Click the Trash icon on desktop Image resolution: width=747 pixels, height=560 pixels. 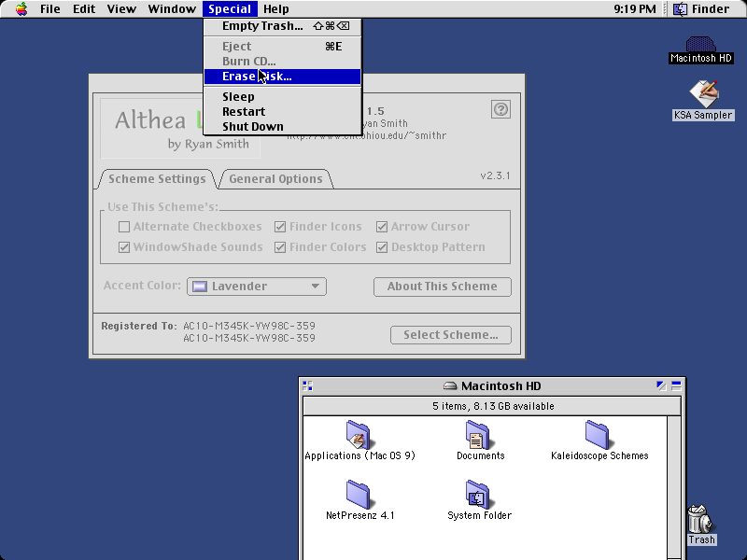click(x=701, y=525)
